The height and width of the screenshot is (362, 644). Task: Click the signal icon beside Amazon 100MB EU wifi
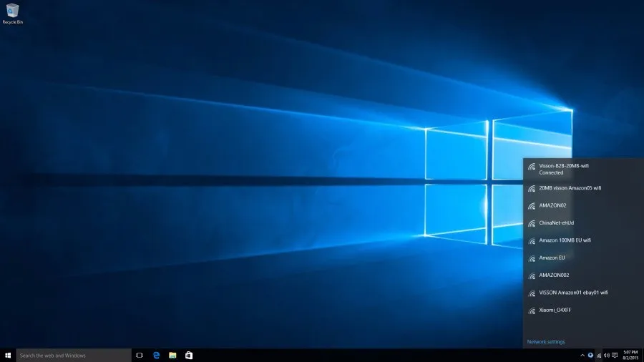[x=532, y=241]
